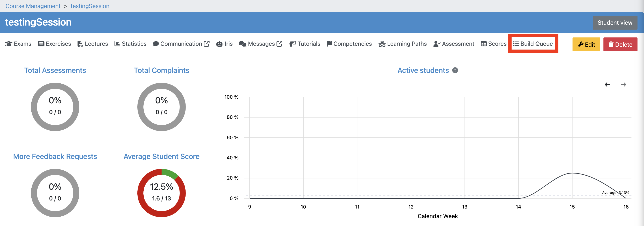Click the 12.5% score value

tap(162, 187)
